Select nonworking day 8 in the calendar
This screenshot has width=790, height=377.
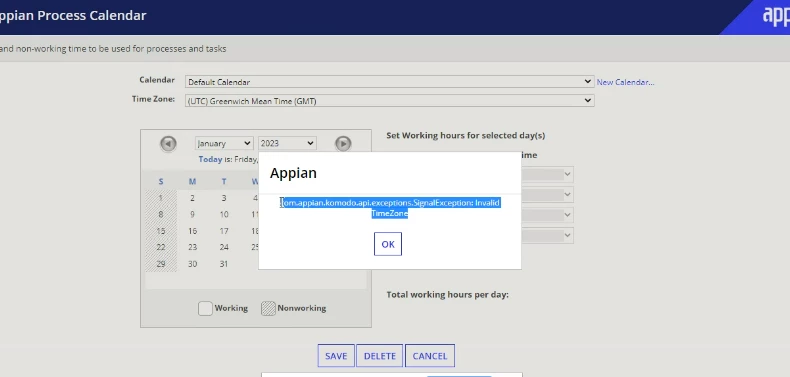coord(161,215)
